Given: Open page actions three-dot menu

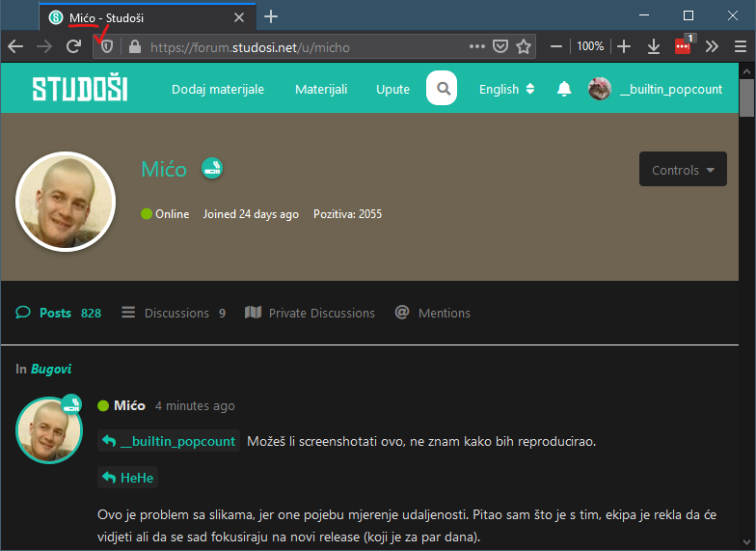Looking at the screenshot, I should tap(476, 46).
